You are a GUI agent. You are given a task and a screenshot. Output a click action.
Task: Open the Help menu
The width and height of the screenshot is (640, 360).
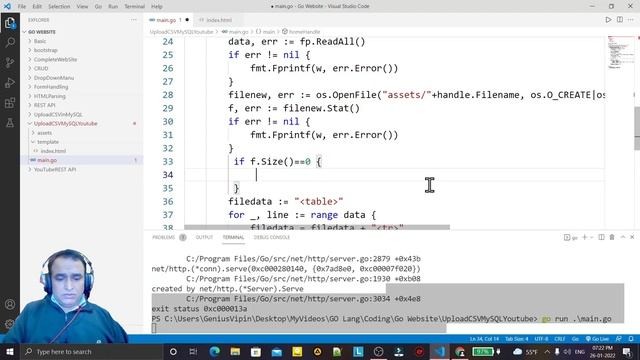pos(157,7)
